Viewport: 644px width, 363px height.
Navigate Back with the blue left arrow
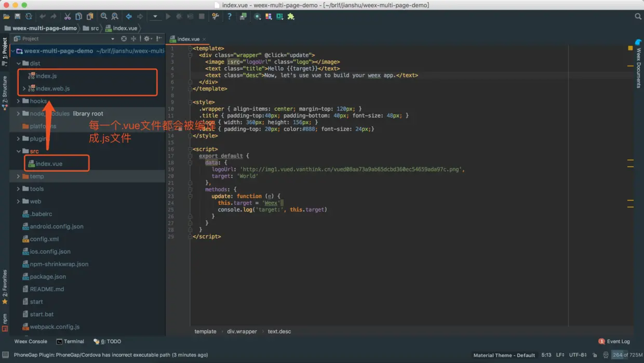129,17
